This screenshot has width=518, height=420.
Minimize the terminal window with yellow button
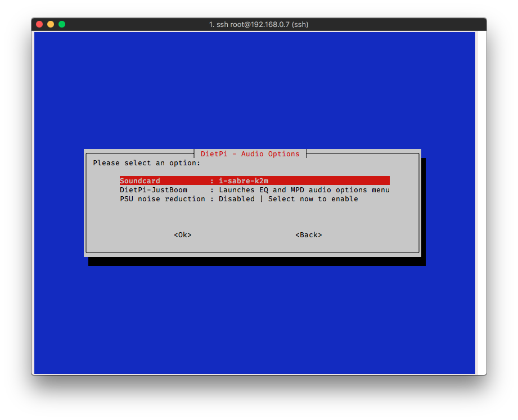point(51,24)
